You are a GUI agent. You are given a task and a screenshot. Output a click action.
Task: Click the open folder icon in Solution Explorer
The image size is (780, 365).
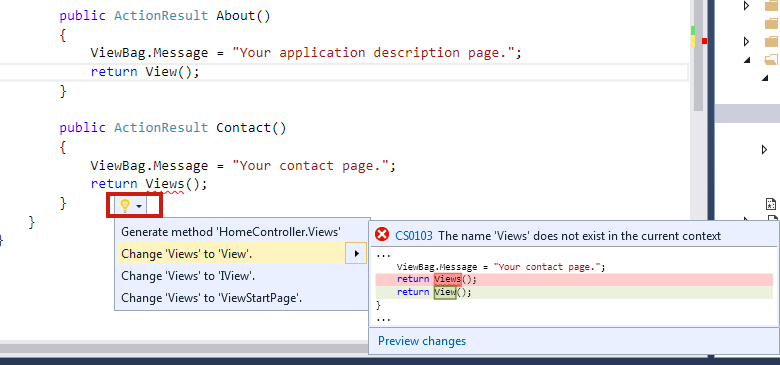[772, 60]
